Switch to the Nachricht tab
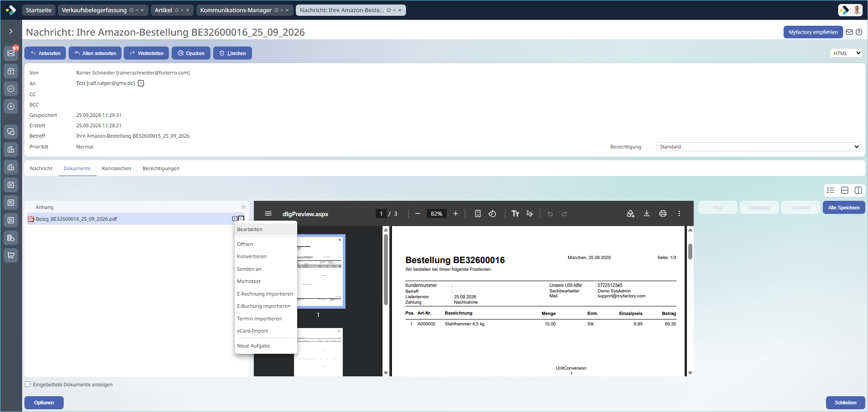This screenshot has height=412, width=868. click(41, 168)
